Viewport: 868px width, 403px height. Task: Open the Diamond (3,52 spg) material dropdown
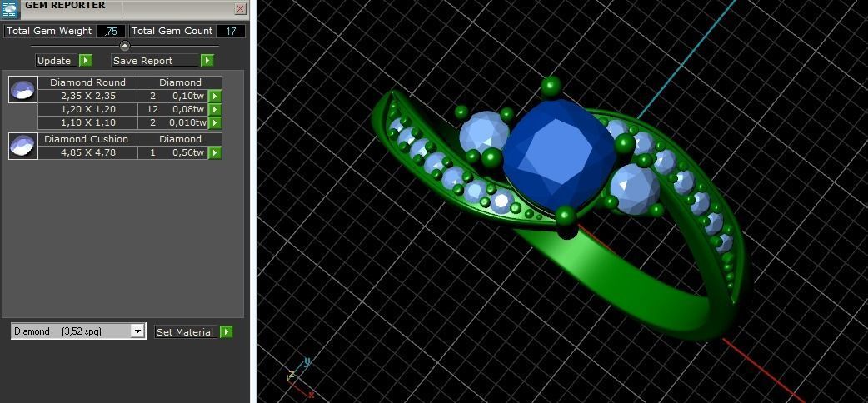78,331
